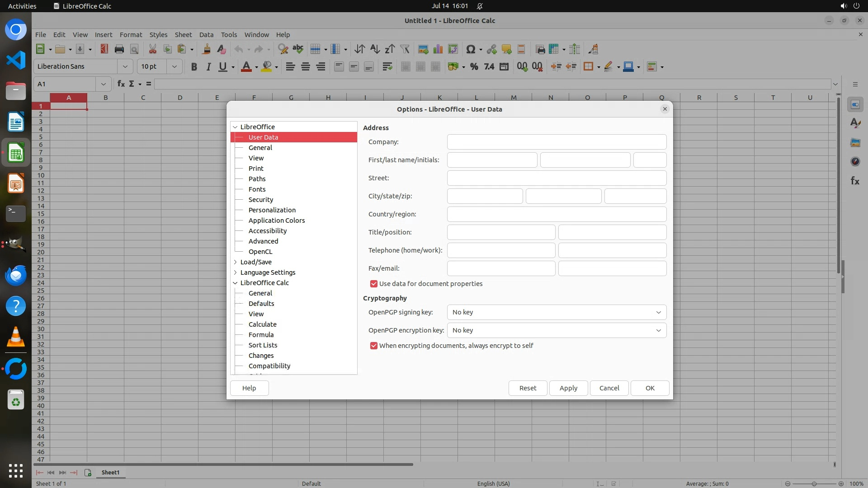Toggle Bold formatting icon
Viewport: 868px width, 488px height.
tap(194, 67)
